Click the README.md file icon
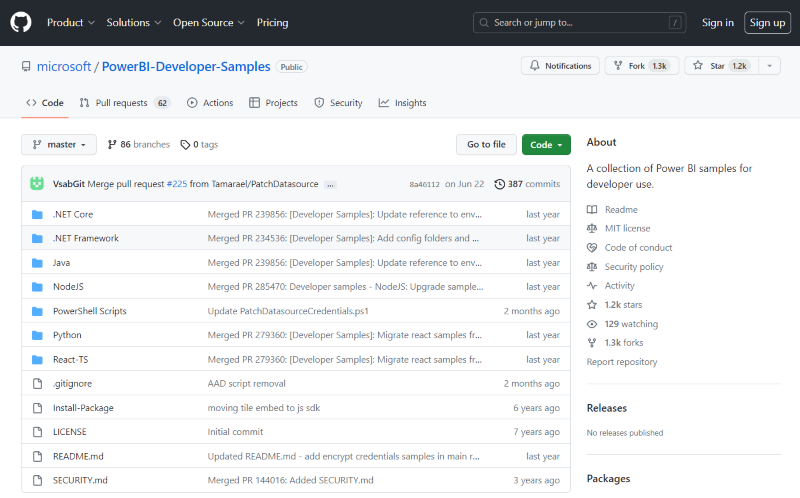The height and width of the screenshot is (498, 800). coord(37,456)
